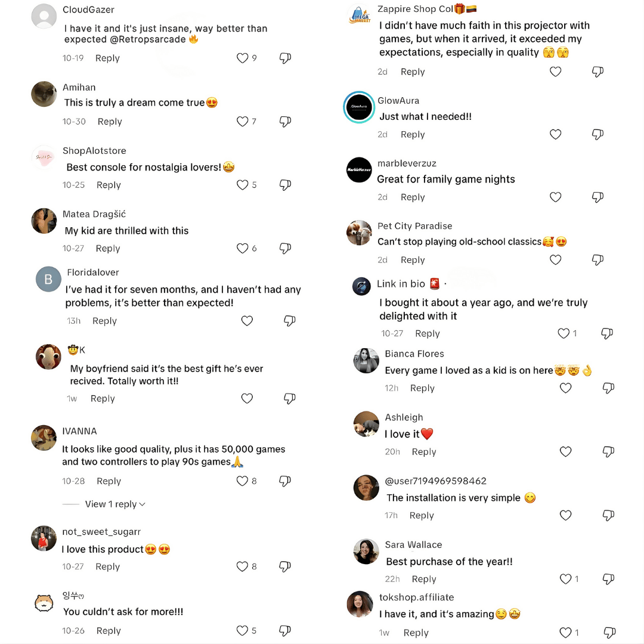This screenshot has width=644, height=644.
Task: Heart Zappire Shop Col's projector comment
Action: click(x=555, y=72)
